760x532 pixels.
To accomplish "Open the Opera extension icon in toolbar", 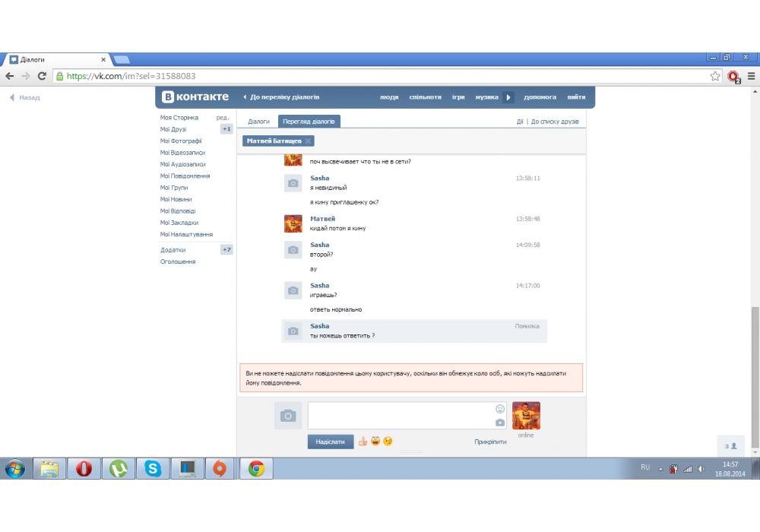I will point(734,77).
